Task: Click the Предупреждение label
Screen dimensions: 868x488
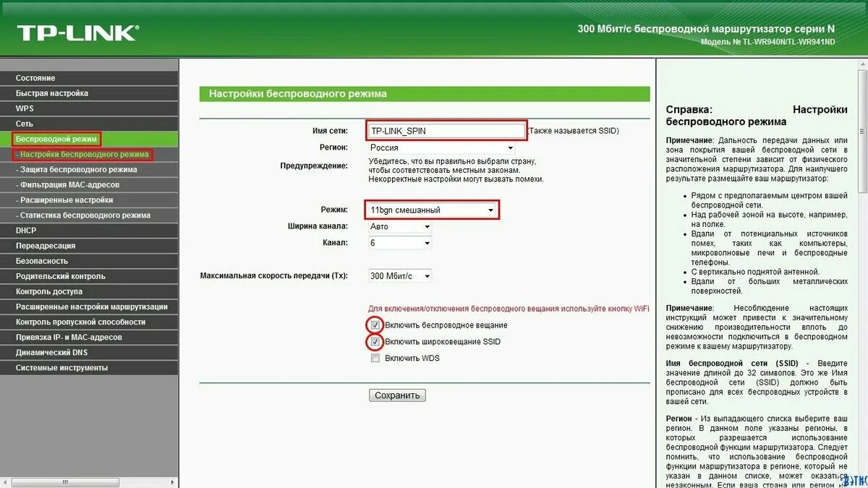Action: (314, 166)
